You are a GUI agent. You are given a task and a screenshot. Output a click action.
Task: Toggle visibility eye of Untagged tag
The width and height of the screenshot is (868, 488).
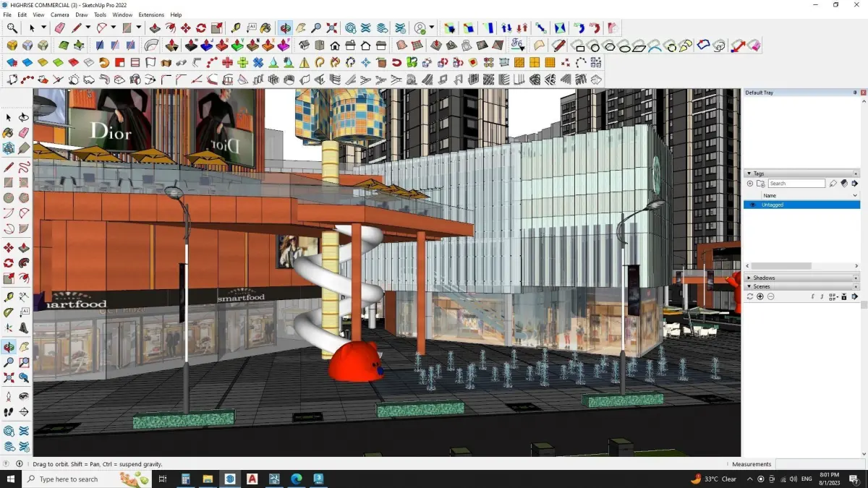752,205
